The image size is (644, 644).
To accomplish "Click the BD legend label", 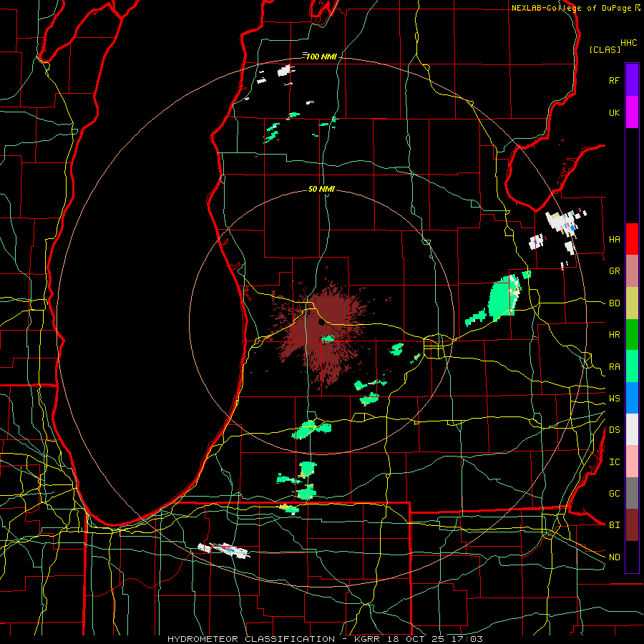I will pyautogui.click(x=614, y=303).
